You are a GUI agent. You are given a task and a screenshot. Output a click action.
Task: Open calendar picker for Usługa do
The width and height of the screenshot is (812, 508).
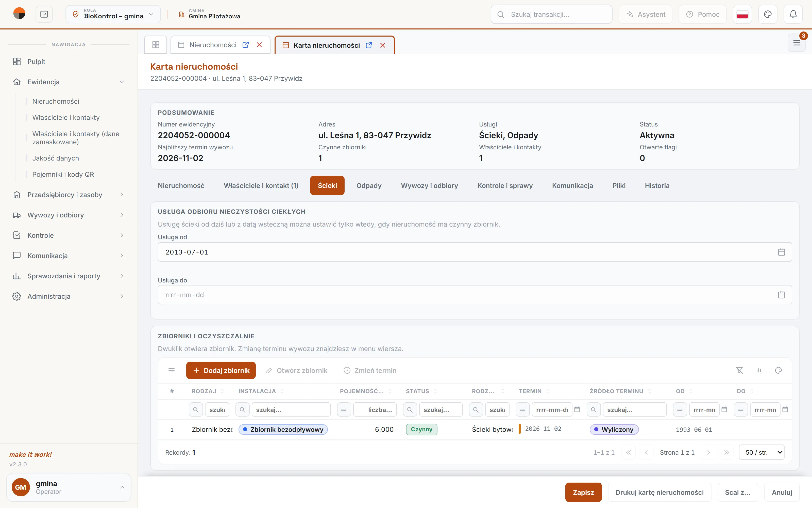point(782,295)
